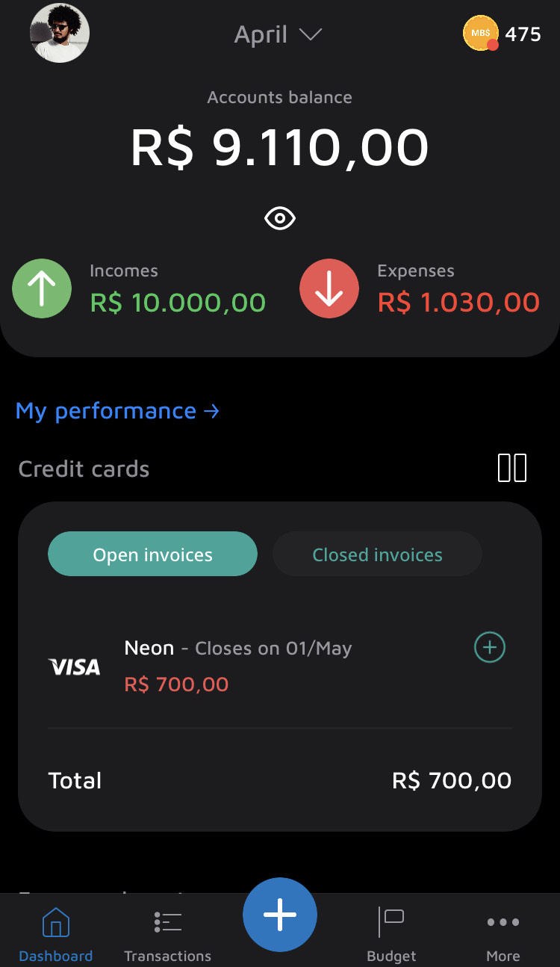Tap the green Incomes up-arrow icon
This screenshot has height=967, width=560.
42,288
